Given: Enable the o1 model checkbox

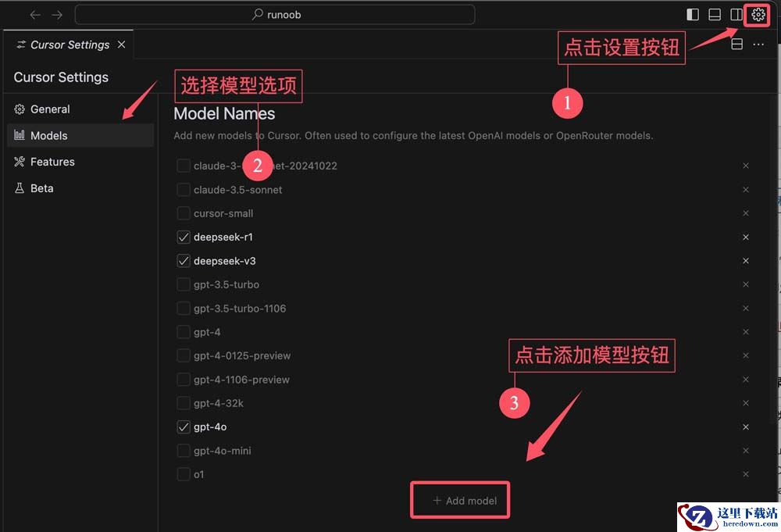Looking at the screenshot, I should pyautogui.click(x=184, y=474).
